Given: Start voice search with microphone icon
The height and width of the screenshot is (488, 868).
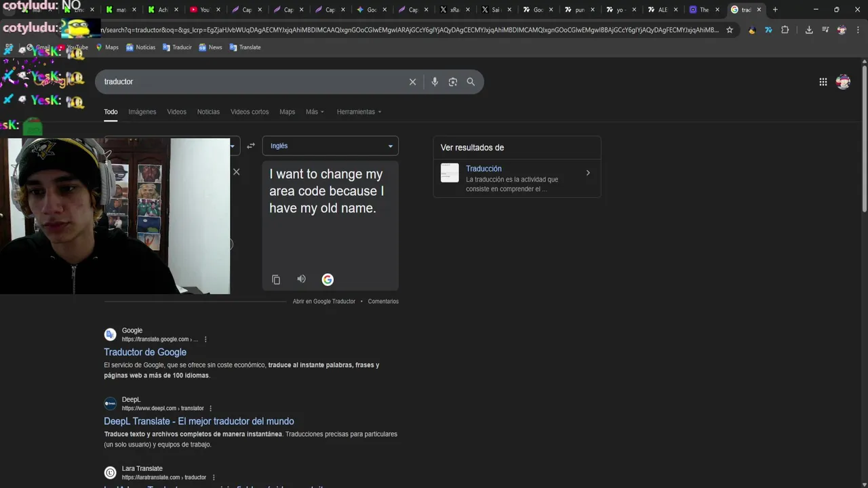Looking at the screenshot, I should (435, 82).
